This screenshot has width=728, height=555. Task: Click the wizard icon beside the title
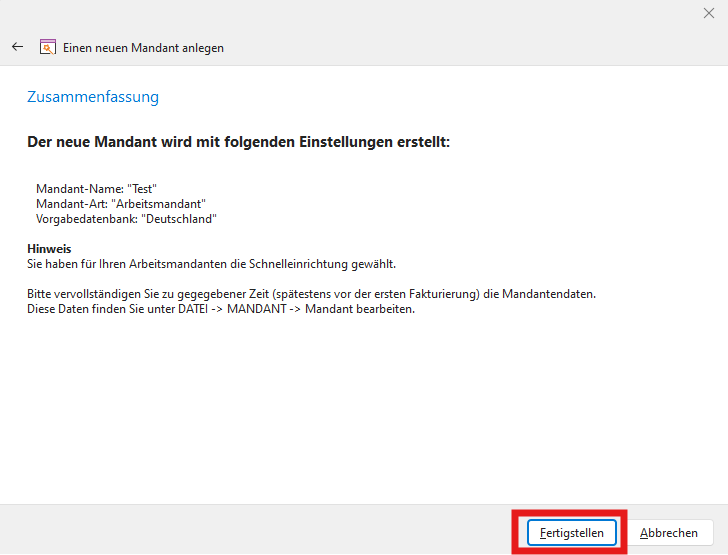point(47,47)
